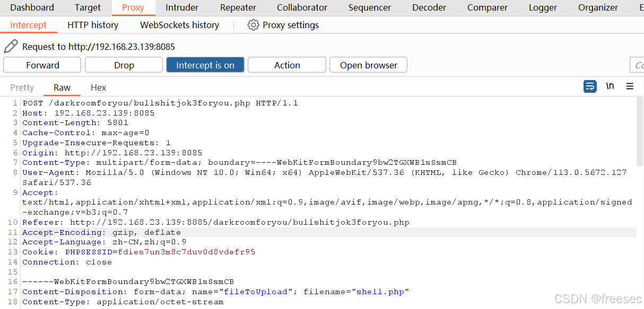The image size is (644, 309).
Task: Select the Proxy tab
Action: [133, 7]
